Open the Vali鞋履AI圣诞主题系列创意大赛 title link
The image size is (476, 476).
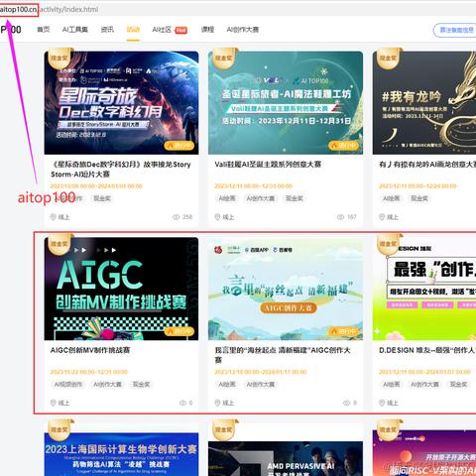[x=268, y=165]
